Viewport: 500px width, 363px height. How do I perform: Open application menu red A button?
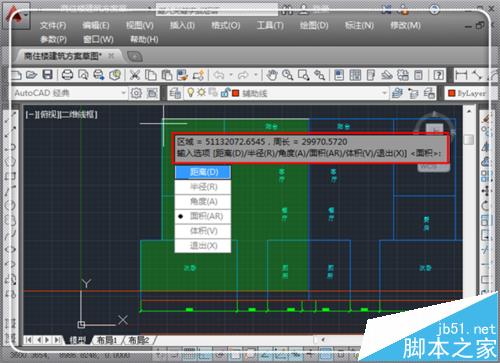(16, 15)
